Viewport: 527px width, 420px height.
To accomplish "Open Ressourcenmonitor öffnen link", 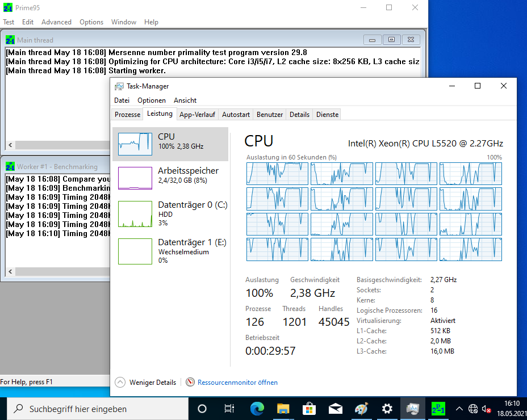I will (237, 383).
